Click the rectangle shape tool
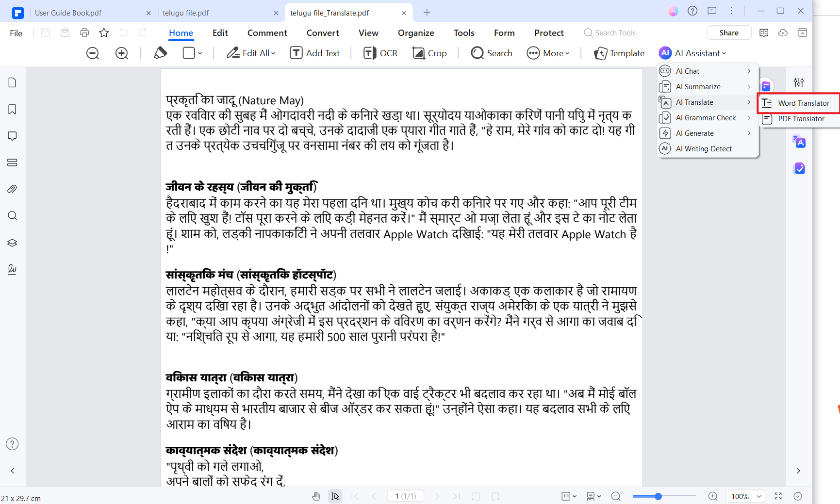This screenshot has width=840, height=504. click(189, 53)
